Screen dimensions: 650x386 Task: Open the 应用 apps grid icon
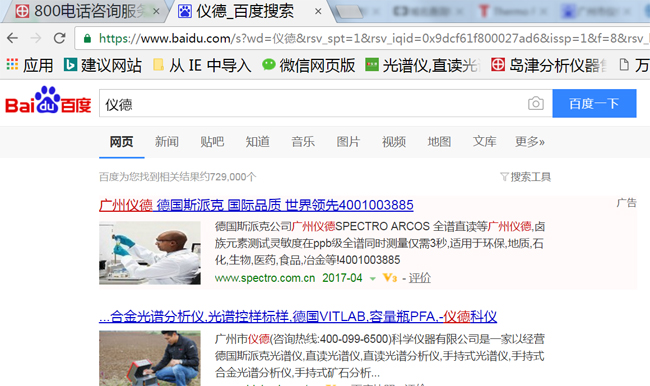coord(12,64)
